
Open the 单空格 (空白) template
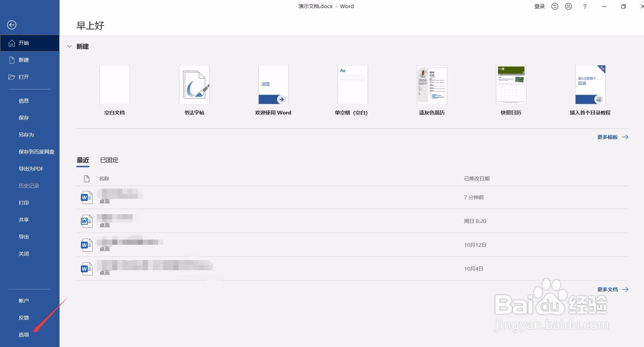click(353, 85)
